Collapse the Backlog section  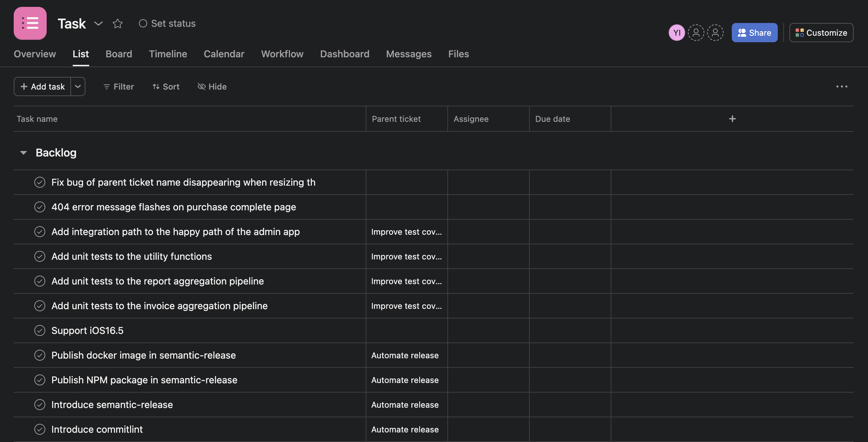[23, 152]
